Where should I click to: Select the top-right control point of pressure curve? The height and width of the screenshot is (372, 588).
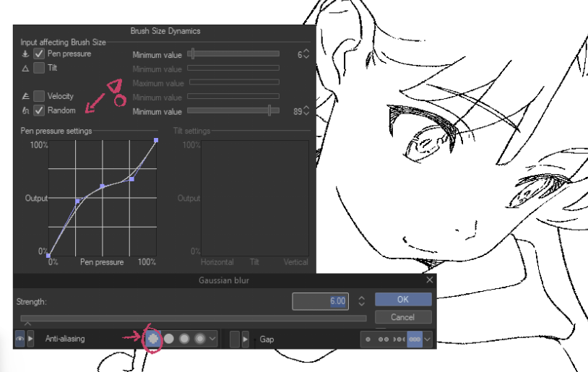[x=156, y=140]
